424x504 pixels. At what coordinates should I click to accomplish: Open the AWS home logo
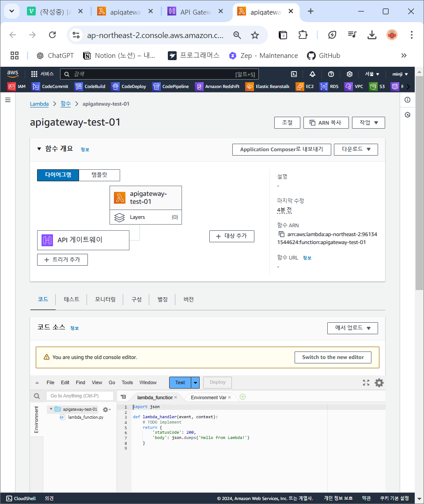tap(12, 73)
